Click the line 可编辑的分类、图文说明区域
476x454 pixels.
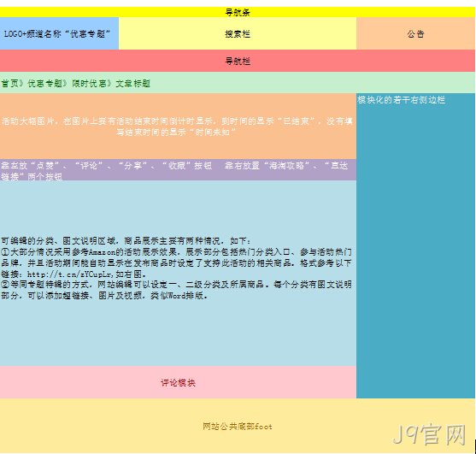(126, 241)
